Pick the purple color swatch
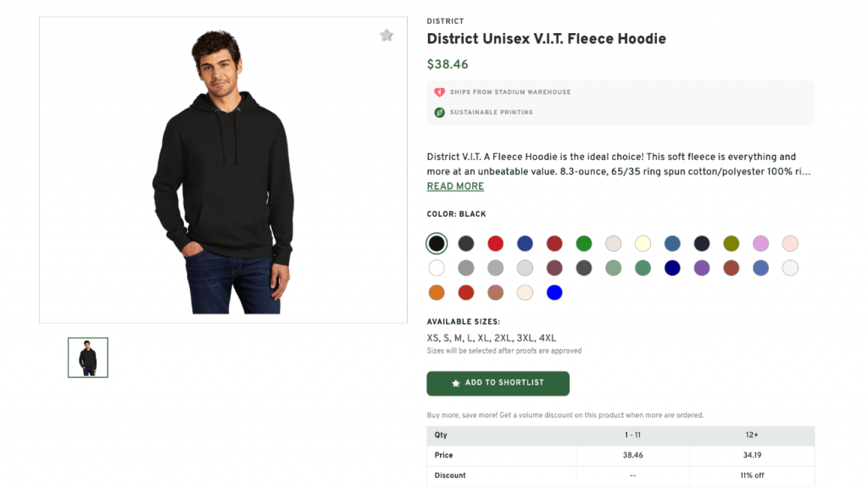Viewport: 868px width, 493px height. (x=702, y=268)
